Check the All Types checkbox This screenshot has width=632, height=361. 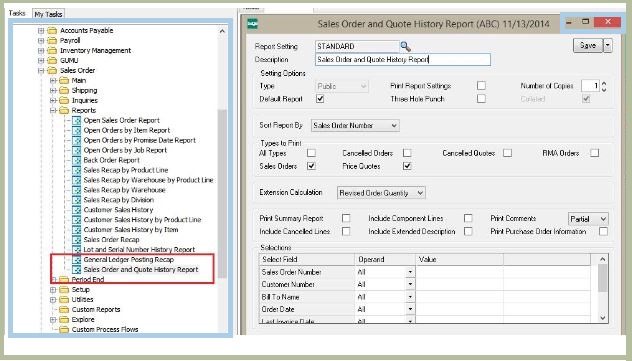[x=311, y=153]
